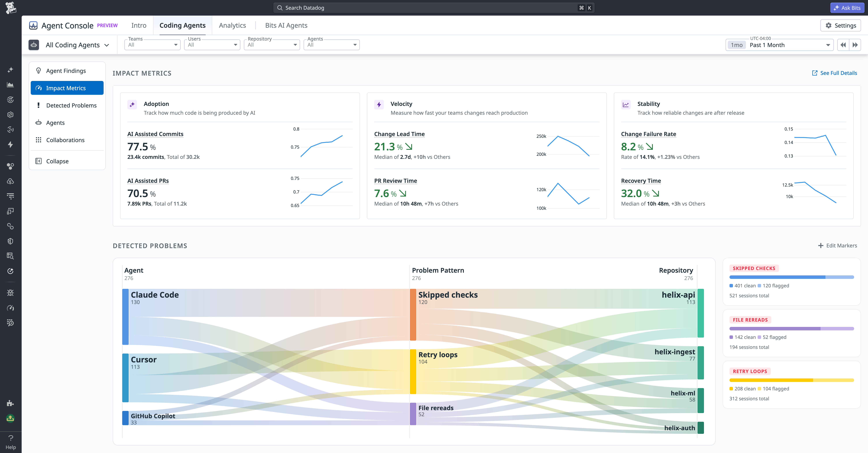Select the Coding Agents tab
The image size is (868, 453).
click(183, 26)
